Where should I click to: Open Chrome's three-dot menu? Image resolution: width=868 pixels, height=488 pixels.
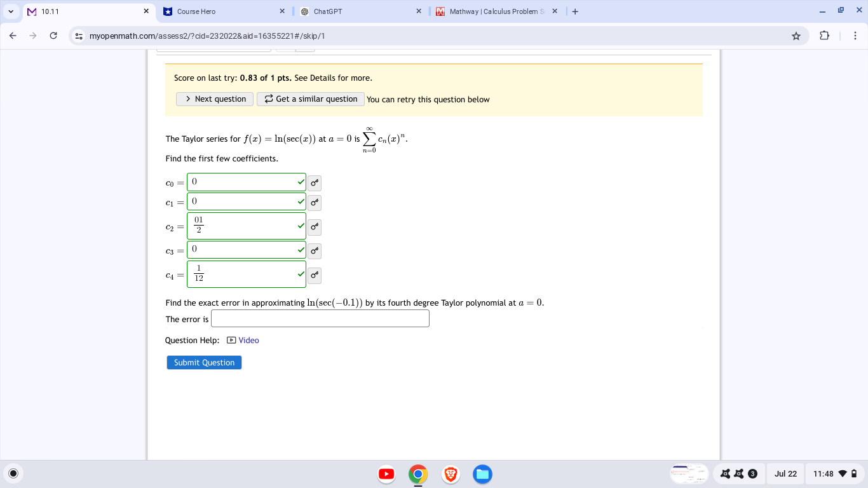pos(855,36)
